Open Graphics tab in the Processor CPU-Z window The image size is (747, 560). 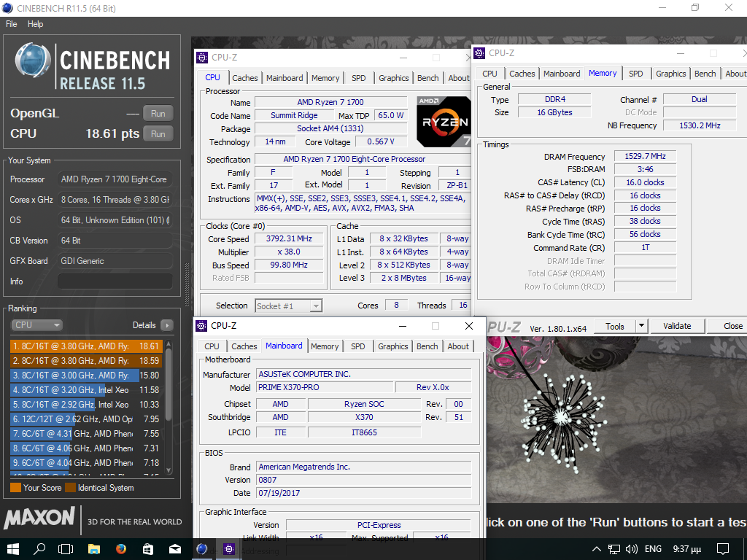[393, 78]
